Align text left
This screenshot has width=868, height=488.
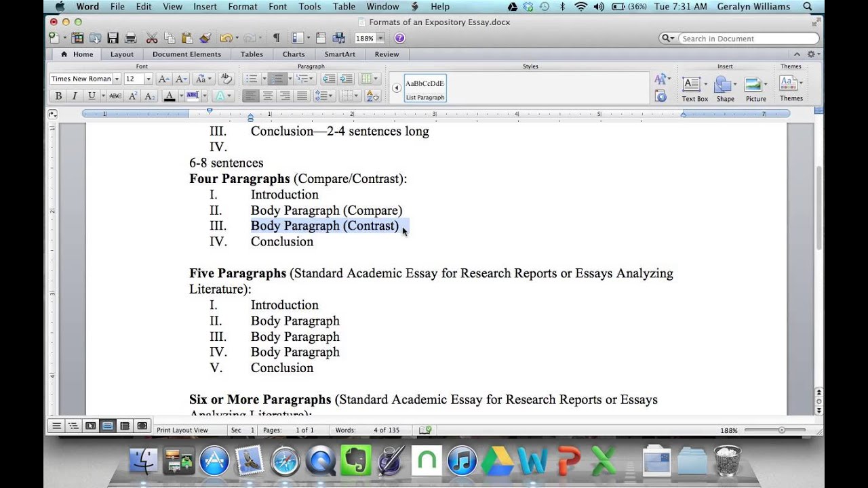click(251, 96)
